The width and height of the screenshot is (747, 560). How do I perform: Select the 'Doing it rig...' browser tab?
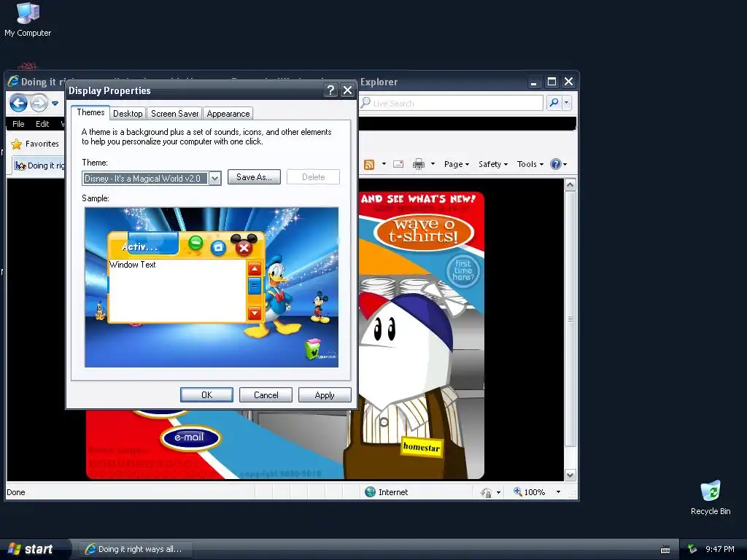point(39,166)
